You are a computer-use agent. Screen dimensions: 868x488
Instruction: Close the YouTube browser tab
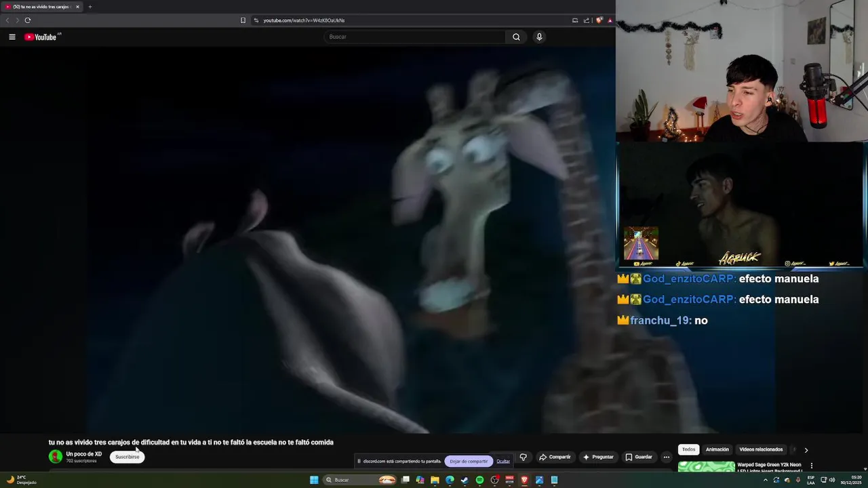click(x=77, y=7)
